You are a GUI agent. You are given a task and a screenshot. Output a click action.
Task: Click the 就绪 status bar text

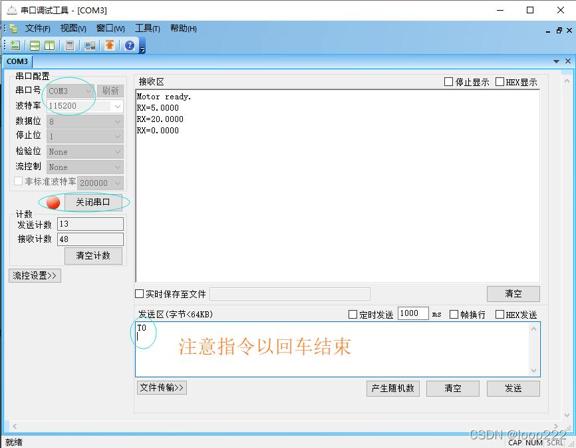tap(14, 442)
